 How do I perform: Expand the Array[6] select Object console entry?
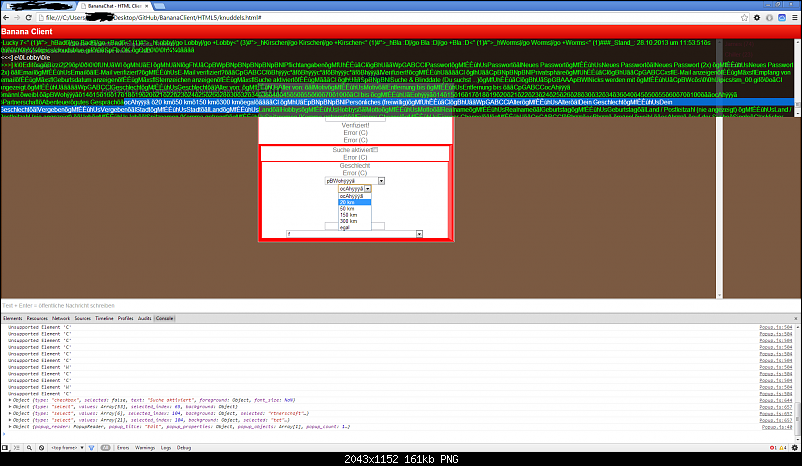point(10,413)
